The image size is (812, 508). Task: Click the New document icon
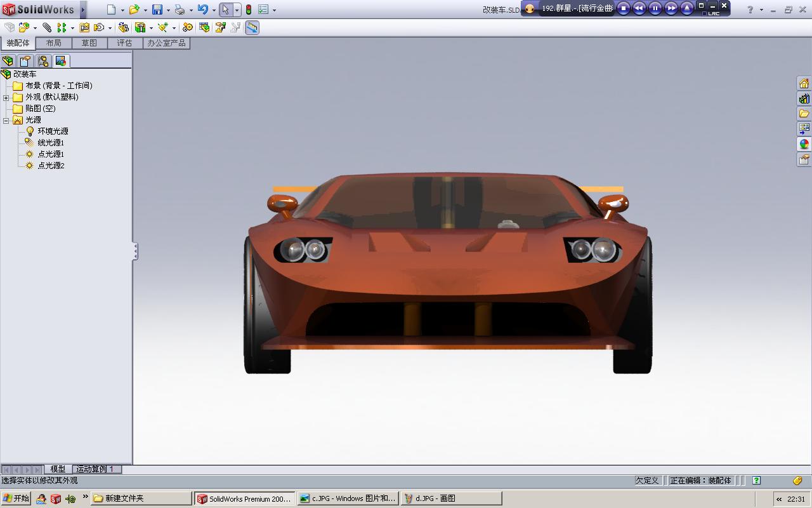tap(112, 10)
